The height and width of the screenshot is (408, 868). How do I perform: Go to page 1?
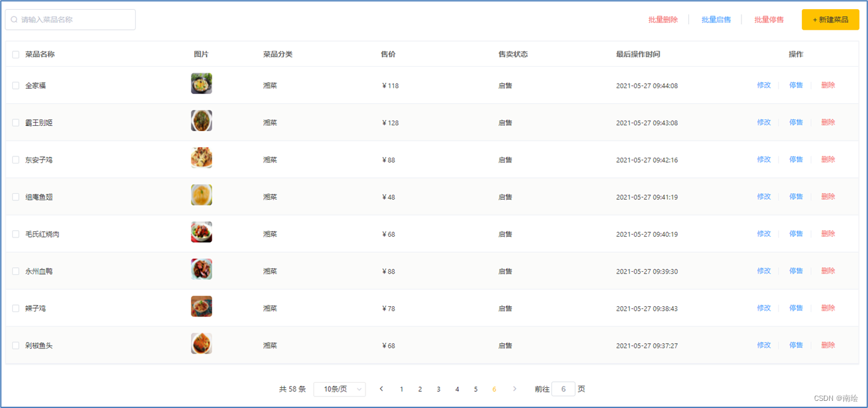tap(401, 389)
